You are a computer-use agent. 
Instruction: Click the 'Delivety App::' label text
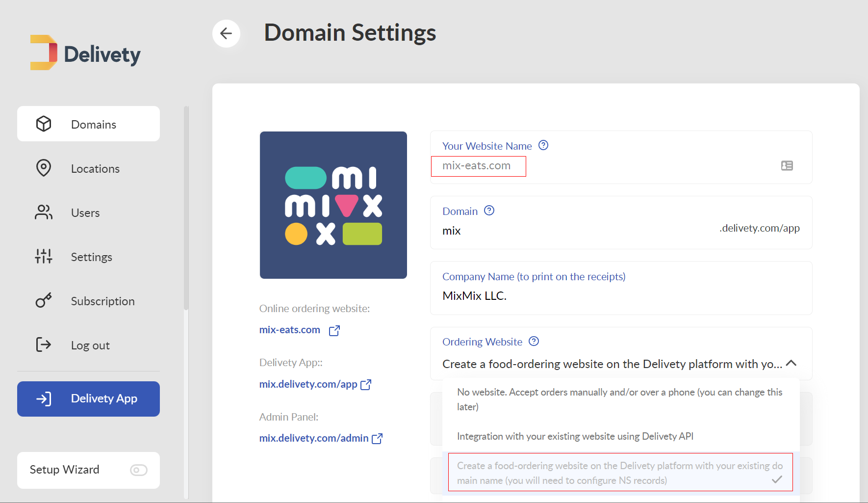pos(291,363)
